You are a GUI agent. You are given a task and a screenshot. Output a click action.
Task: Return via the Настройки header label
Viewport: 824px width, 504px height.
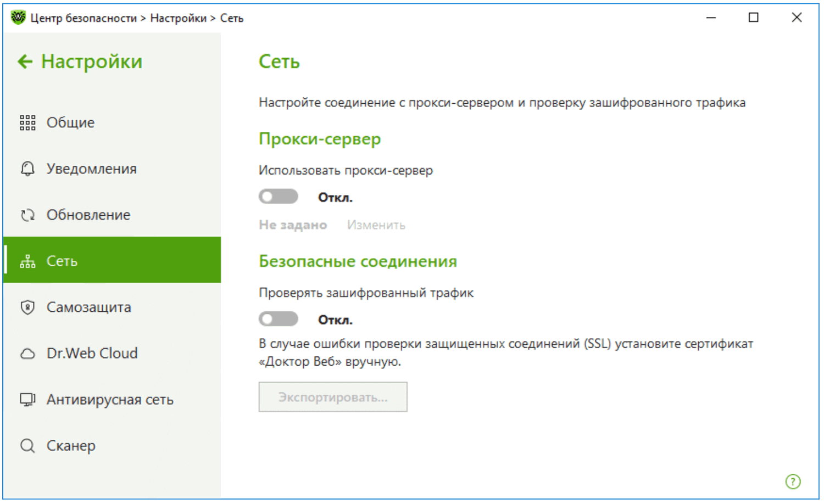coord(92,61)
